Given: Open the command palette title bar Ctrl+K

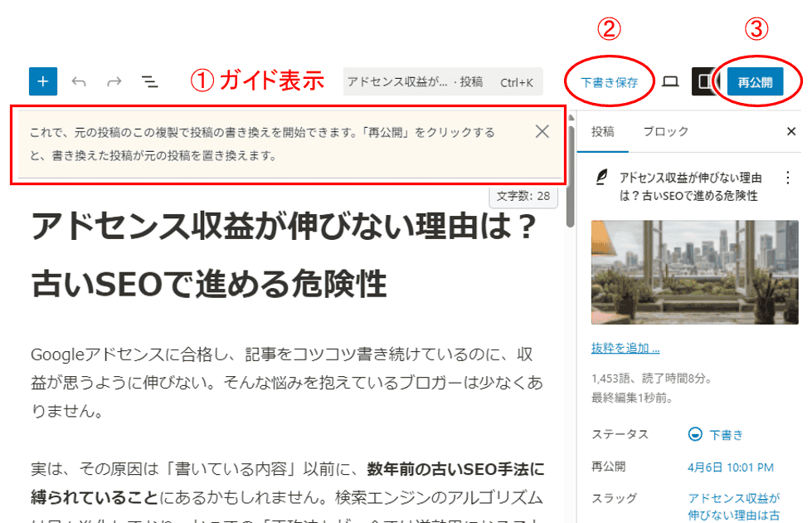Looking at the screenshot, I should [x=443, y=81].
